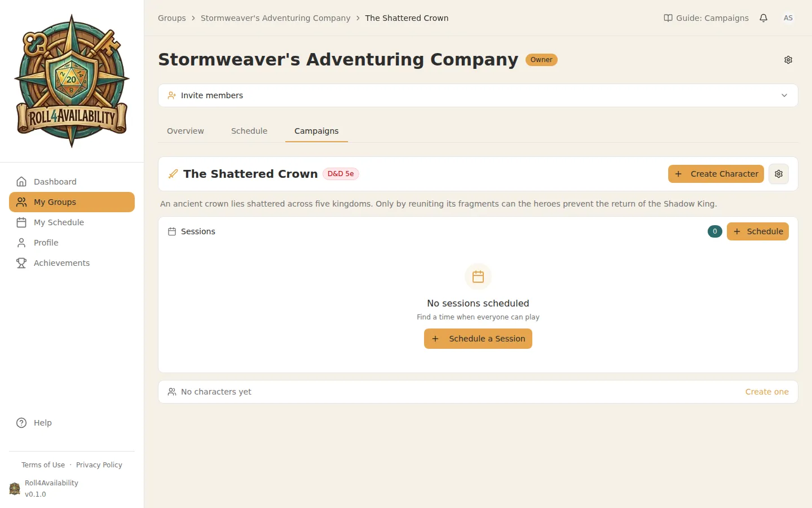Click the Achievements trophy icon
Viewport: 812px width, 508px height.
21,263
